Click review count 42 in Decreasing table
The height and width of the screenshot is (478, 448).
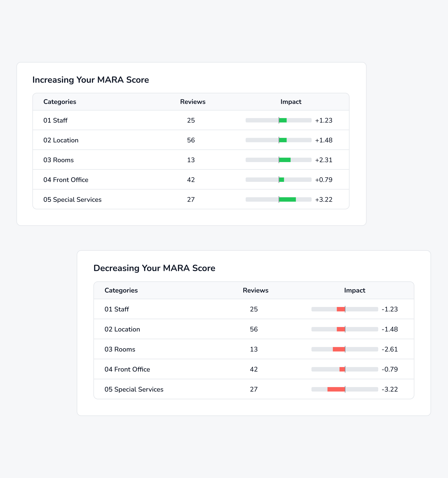[x=254, y=369]
